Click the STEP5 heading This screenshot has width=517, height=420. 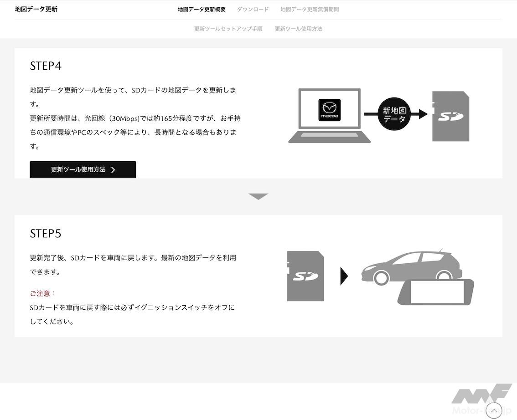pos(46,234)
